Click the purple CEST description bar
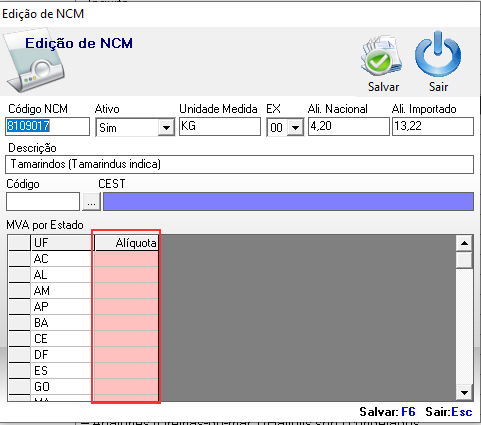This screenshot has height=425, width=481. 288,202
